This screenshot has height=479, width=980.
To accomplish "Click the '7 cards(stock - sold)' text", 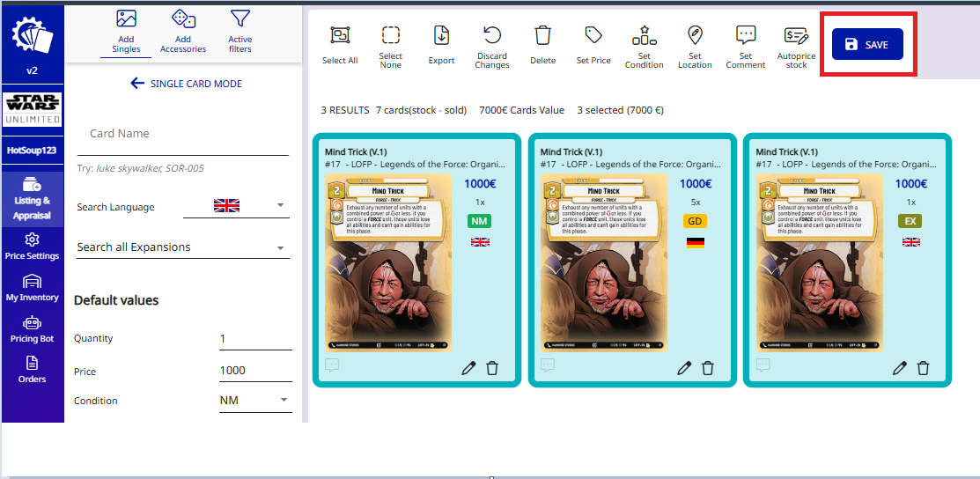I will pyautogui.click(x=421, y=110).
